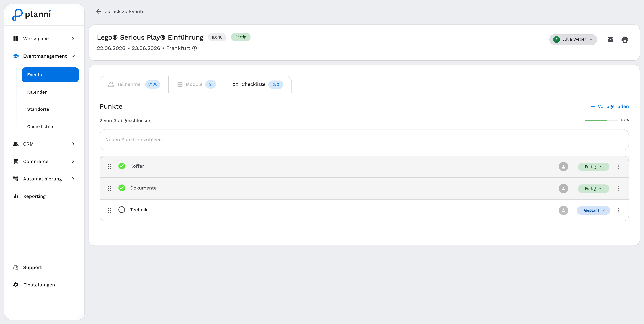The width and height of the screenshot is (644, 324).
Task: Switch to the Module tab
Action: (x=196, y=84)
